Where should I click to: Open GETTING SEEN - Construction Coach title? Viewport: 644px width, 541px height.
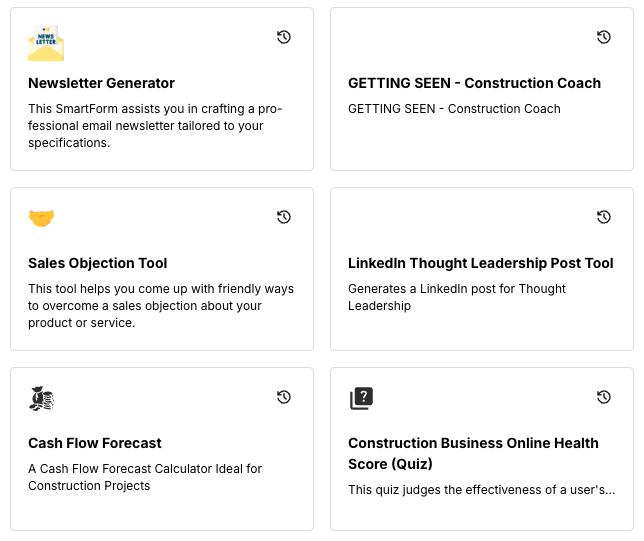coord(474,83)
